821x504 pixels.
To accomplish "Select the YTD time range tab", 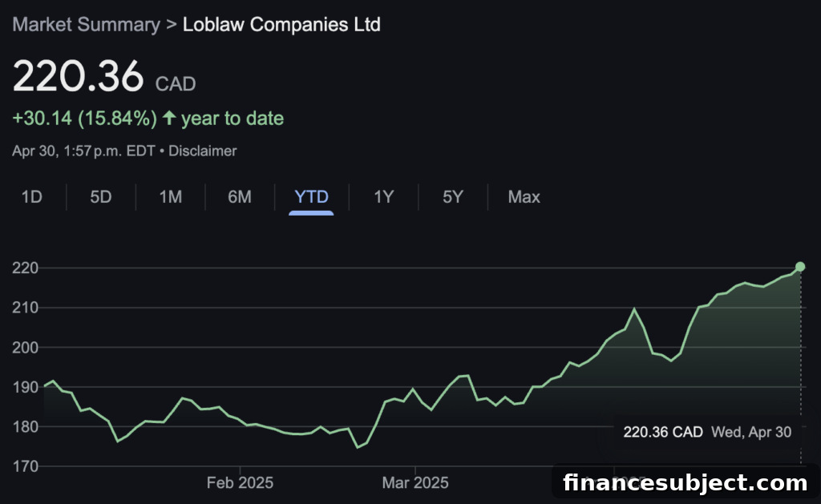I will coord(311,197).
